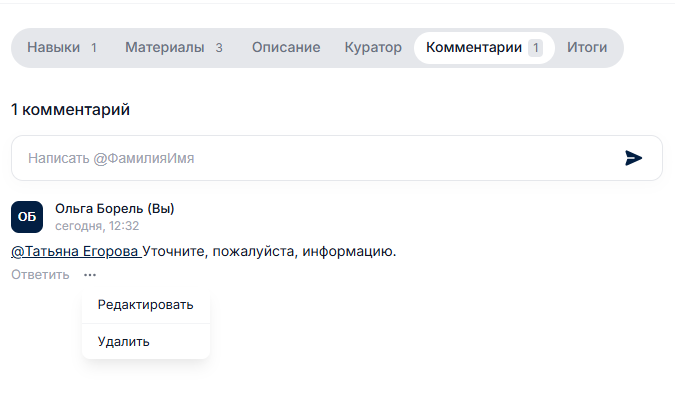Click the count badge 3 on Материалы
Image resolution: width=675 pixels, height=410 pixels.
pyautogui.click(x=219, y=47)
